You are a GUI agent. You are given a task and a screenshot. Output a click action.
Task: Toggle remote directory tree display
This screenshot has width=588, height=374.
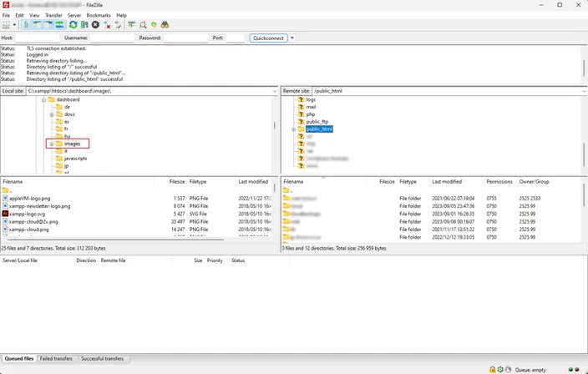(x=48, y=25)
